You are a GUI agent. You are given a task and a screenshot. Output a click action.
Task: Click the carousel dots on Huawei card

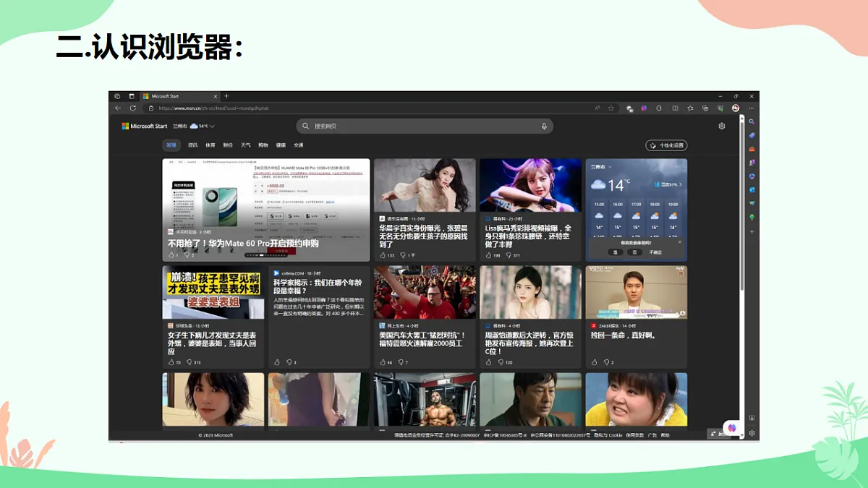click(x=265, y=255)
